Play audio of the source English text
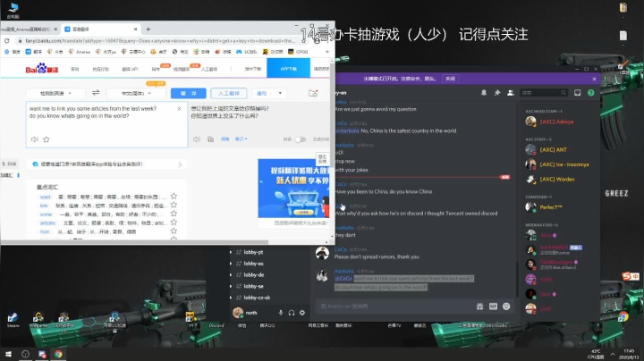The height and width of the screenshot is (361, 644). (35, 139)
